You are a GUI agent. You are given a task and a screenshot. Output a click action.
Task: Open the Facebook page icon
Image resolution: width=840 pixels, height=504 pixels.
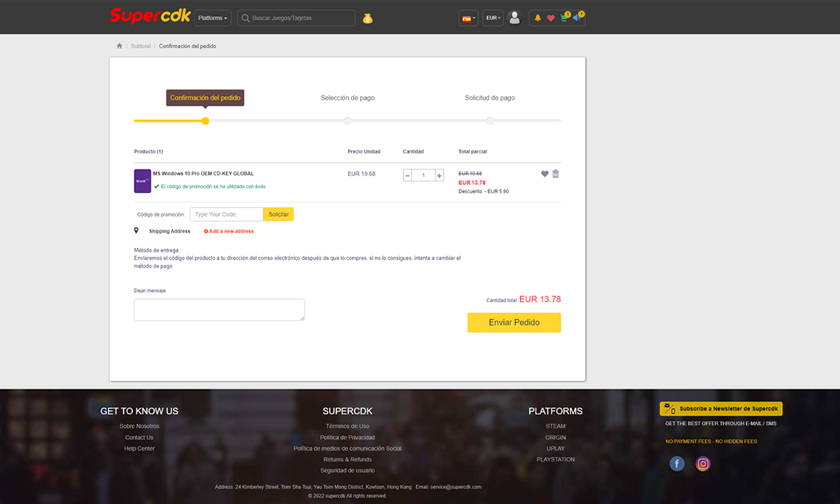(x=677, y=463)
